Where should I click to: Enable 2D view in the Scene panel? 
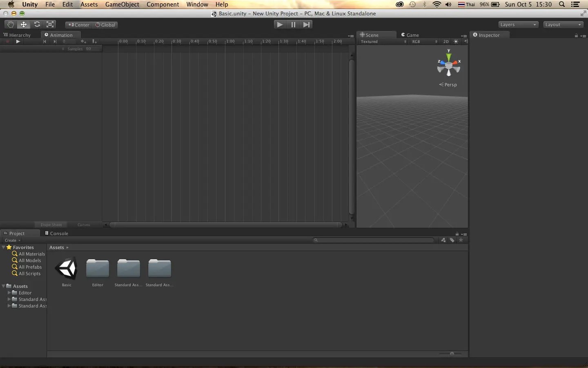[x=446, y=41]
